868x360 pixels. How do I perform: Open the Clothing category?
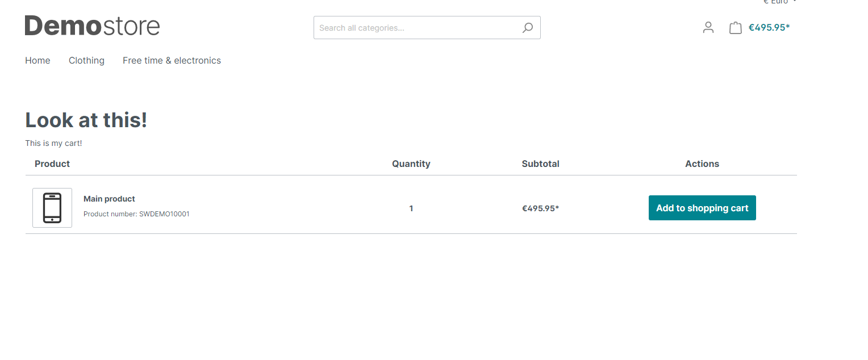[x=86, y=61]
